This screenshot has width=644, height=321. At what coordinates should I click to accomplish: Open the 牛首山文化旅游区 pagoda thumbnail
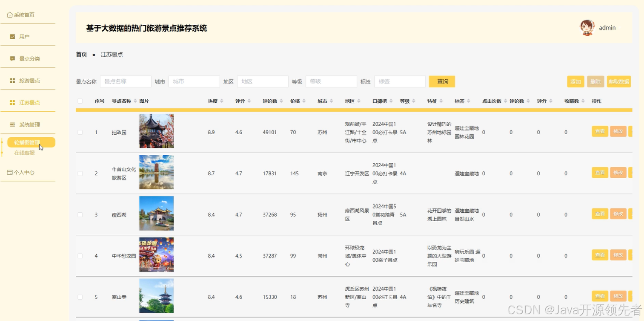click(x=156, y=172)
